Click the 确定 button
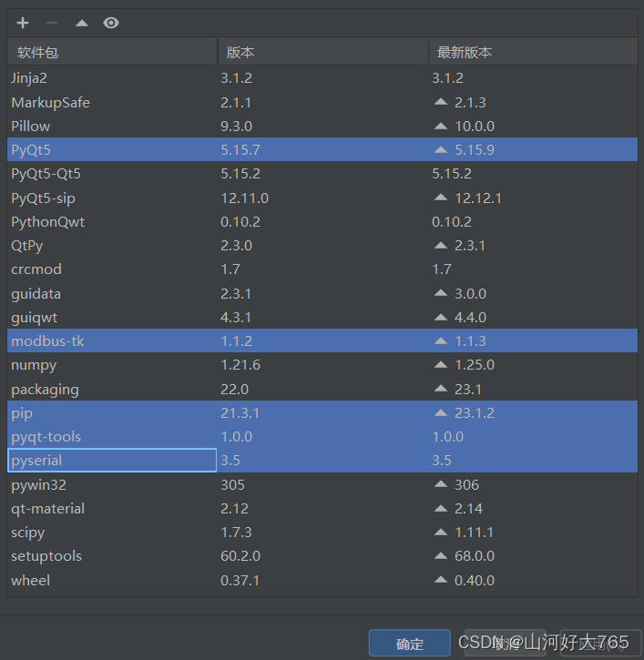This screenshot has height=660, width=644. pos(409,644)
